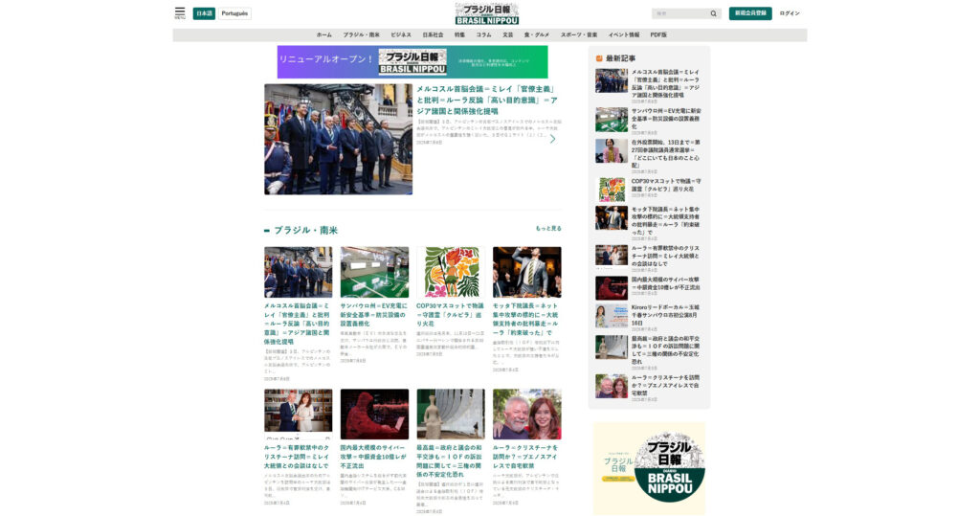
Task: Open grid headline 国内最大規模のサイバー攻撃
Action: (x=374, y=457)
